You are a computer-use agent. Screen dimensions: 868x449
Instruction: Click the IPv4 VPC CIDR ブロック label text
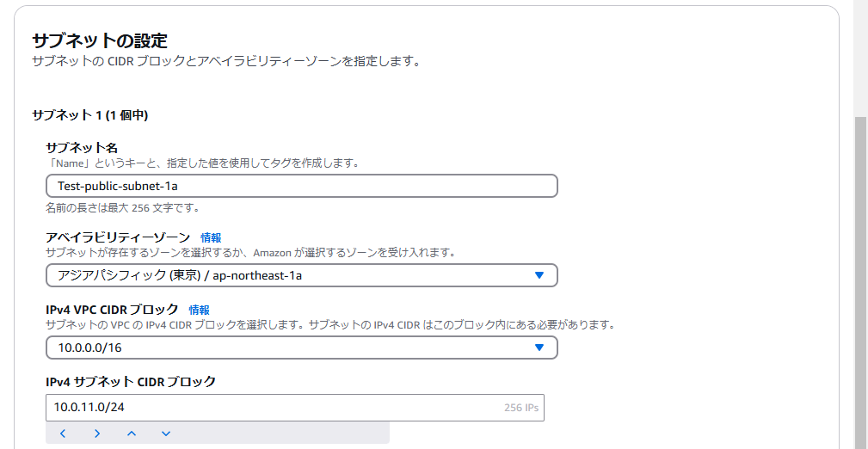113,310
